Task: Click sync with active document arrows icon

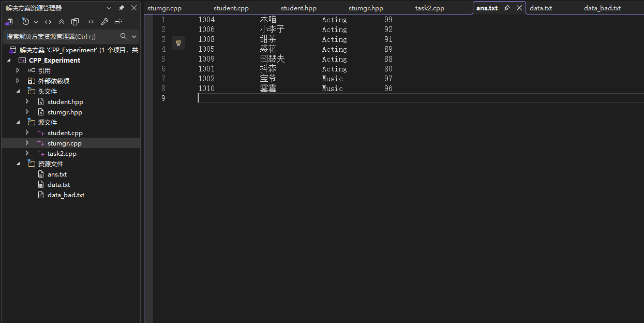Action: [48, 22]
